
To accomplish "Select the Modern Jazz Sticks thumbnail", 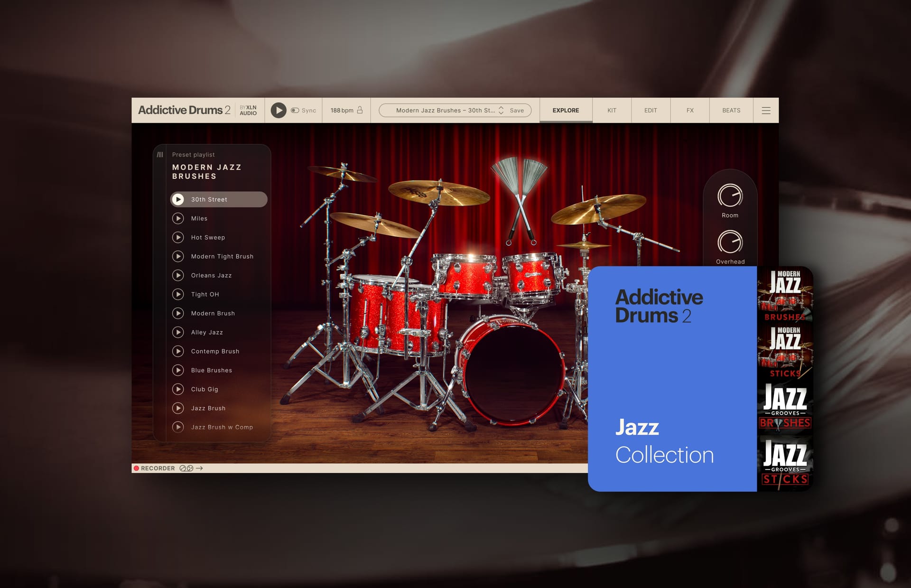I will pyautogui.click(x=785, y=351).
